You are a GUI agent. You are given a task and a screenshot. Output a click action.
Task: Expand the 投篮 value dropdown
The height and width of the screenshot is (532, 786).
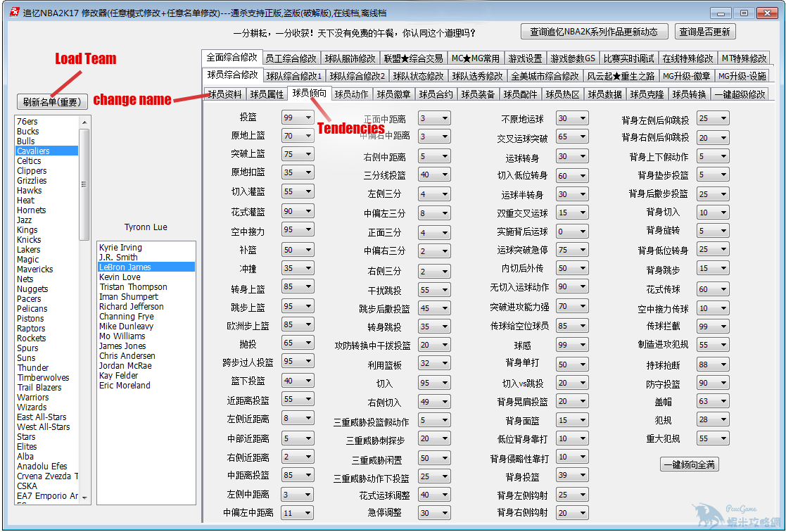click(x=298, y=118)
